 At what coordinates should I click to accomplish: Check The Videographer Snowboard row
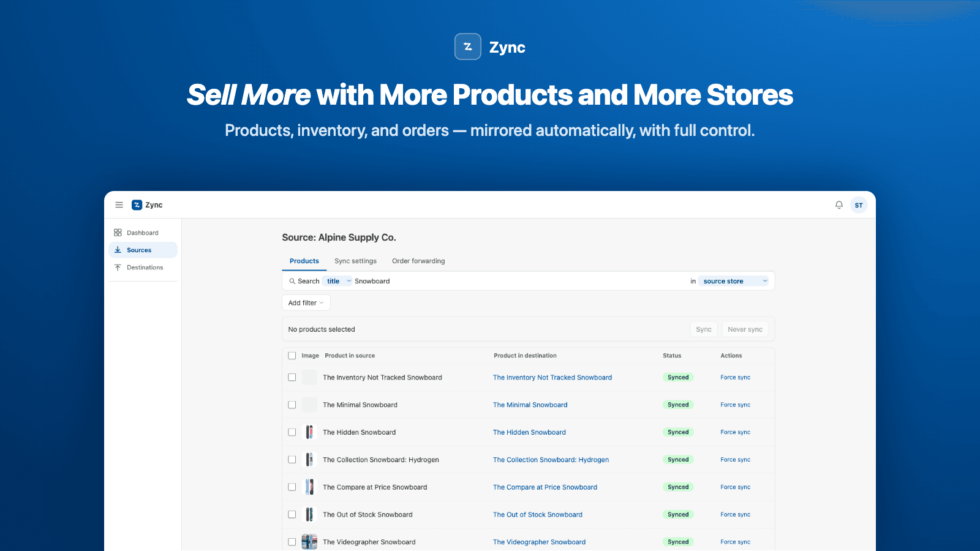point(292,542)
